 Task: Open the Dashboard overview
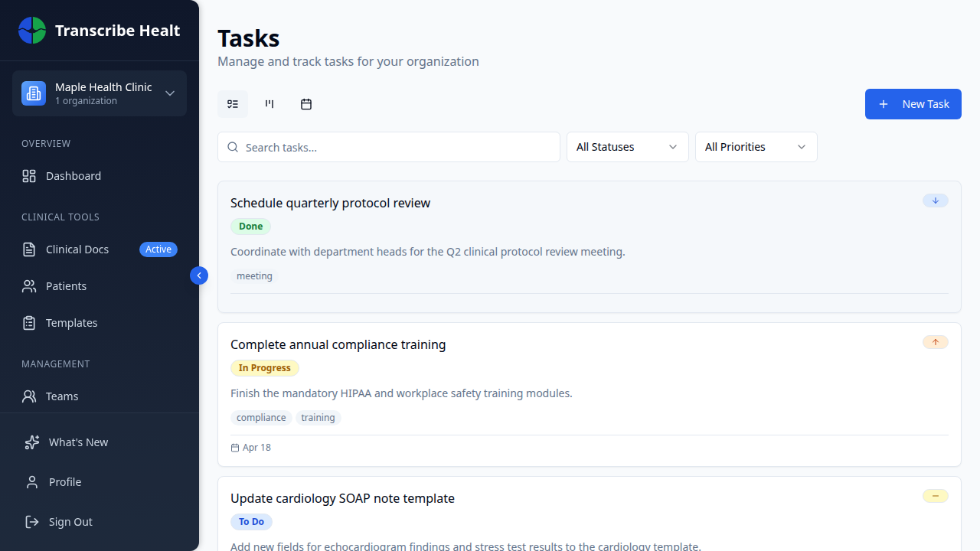pos(73,175)
